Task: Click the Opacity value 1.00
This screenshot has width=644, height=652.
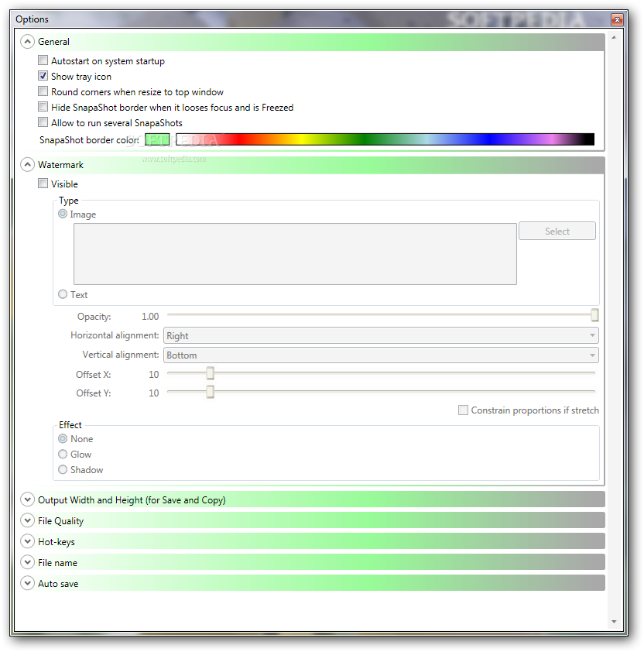Action: coord(150,317)
